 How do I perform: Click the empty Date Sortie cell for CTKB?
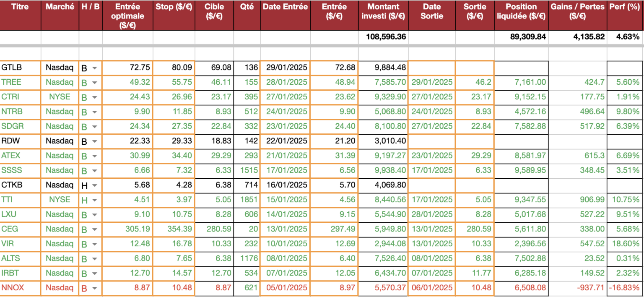432,185
